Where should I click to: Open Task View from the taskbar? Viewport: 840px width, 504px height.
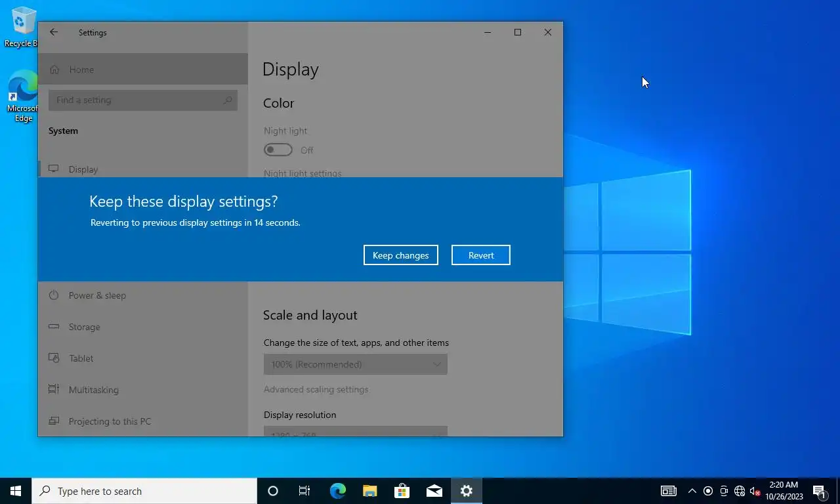pyautogui.click(x=304, y=491)
